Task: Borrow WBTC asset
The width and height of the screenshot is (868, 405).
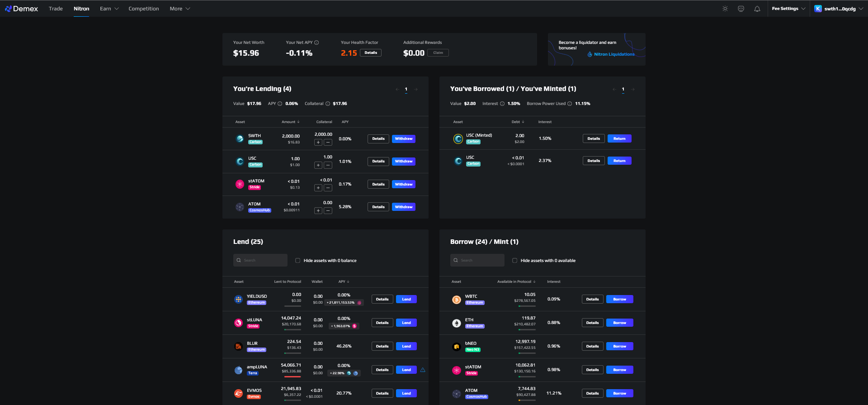Action: point(620,299)
